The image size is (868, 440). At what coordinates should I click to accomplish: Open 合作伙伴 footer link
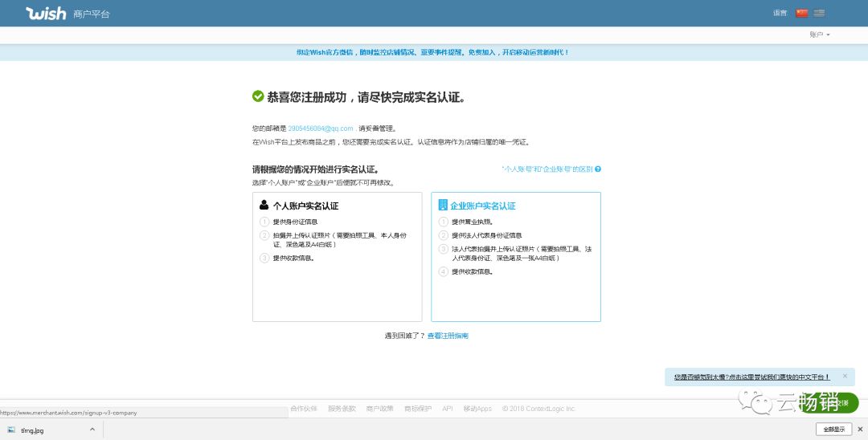click(304, 409)
